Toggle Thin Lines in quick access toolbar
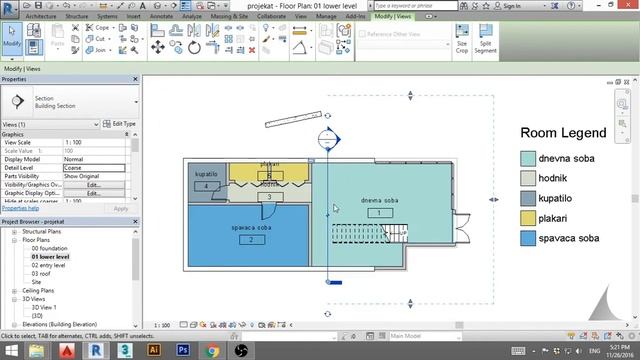 186,6
